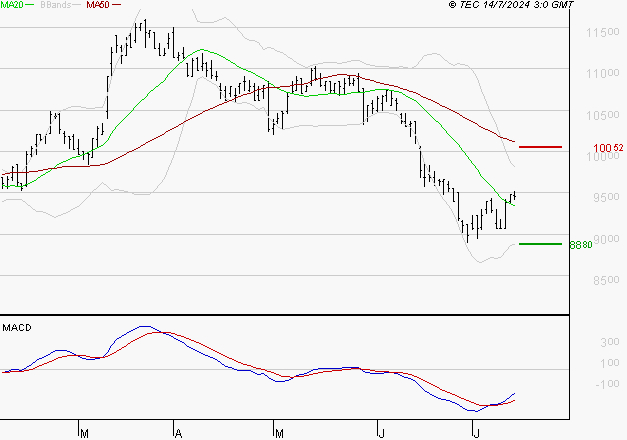Image resolution: width=627 pixels, height=440 pixels.
Task: Click the red resistance level line marker
Action: click(540, 147)
